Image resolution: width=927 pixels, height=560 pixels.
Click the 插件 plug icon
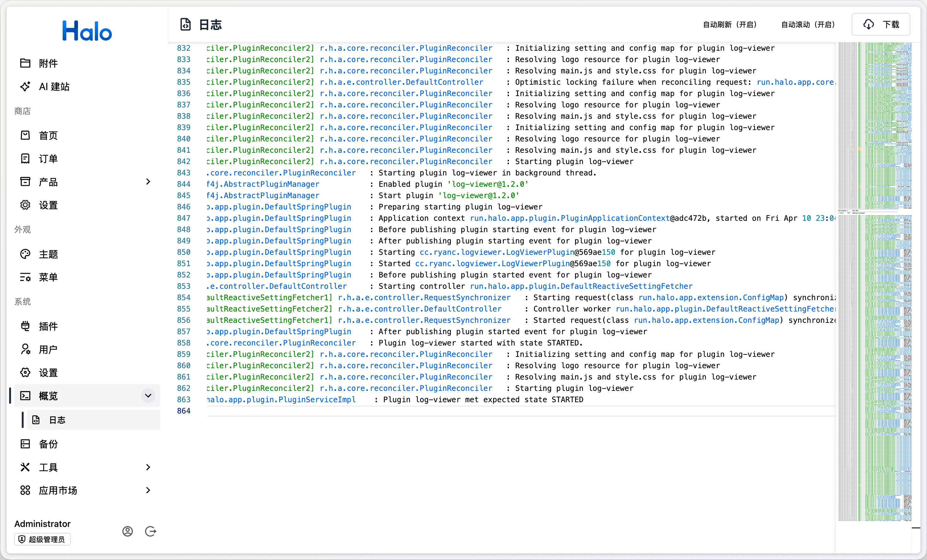25,326
